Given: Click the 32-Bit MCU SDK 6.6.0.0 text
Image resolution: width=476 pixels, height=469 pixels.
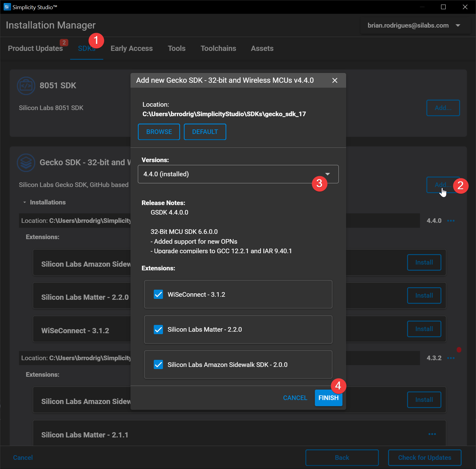Looking at the screenshot, I should [184, 232].
